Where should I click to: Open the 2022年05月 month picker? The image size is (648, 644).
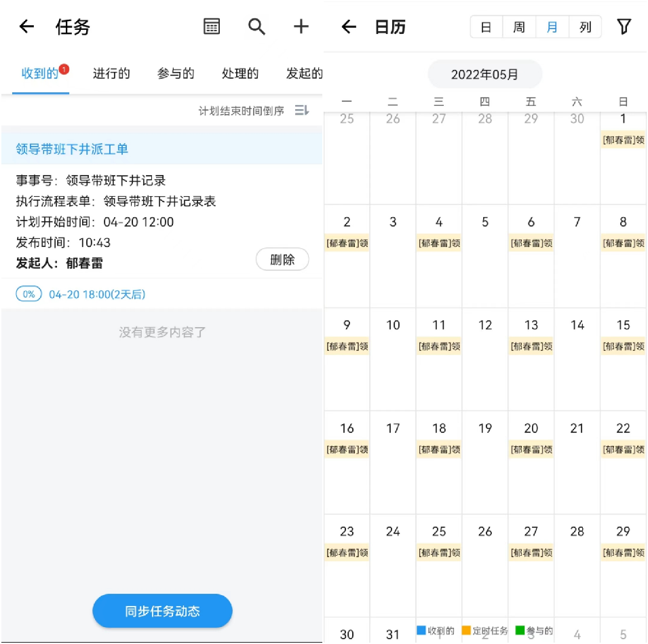(484, 75)
